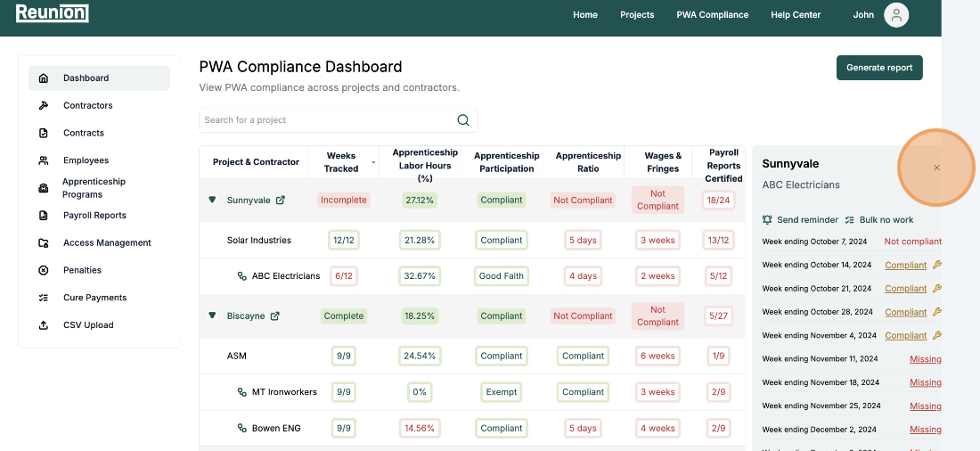
Task: Close the Sunnyvale details panel
Action: point(936,168)
